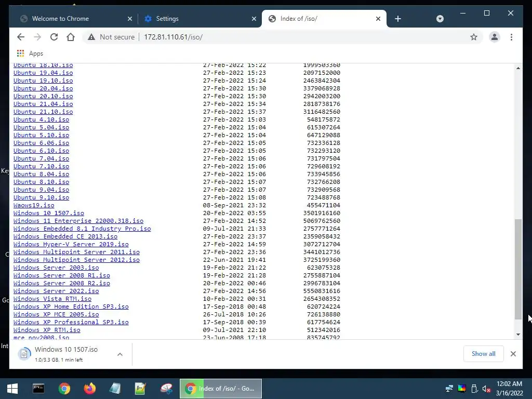Click Windows Multipoint Server 2011.iso
532x399 pixels.
(x=76, y=252)
